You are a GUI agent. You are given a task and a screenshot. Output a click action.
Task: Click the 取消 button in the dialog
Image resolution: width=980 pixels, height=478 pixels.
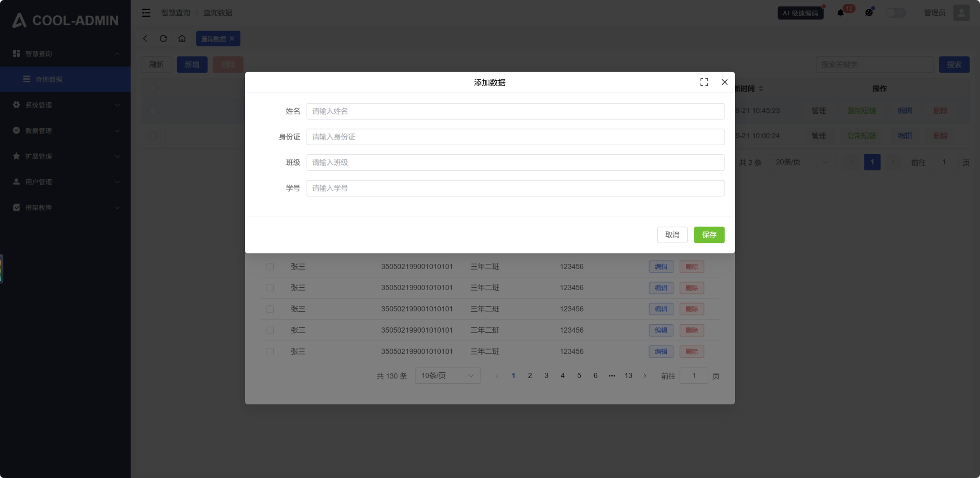pos(672,235)
